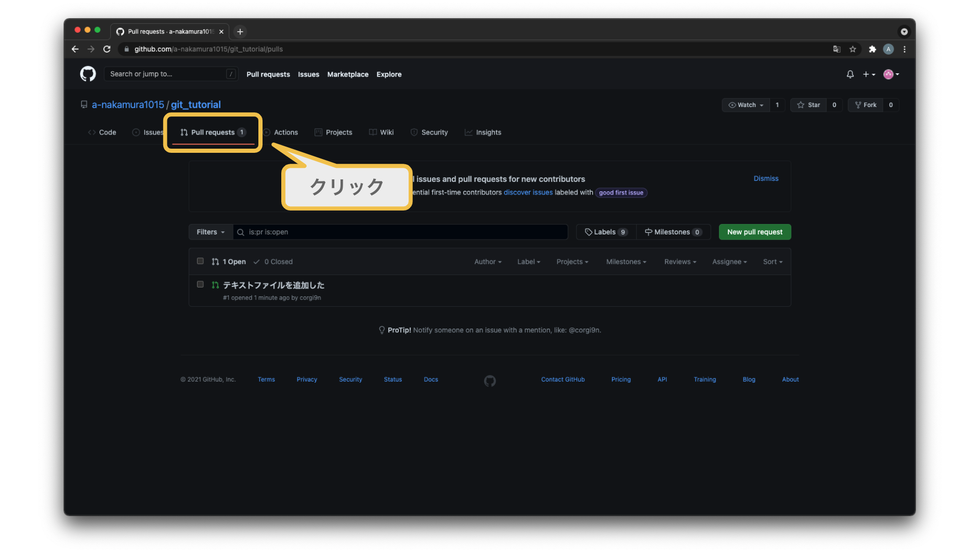This screenshot has width=980, height=551.
Task: Show the 1 Open pull requests
Action: point(229,262)
